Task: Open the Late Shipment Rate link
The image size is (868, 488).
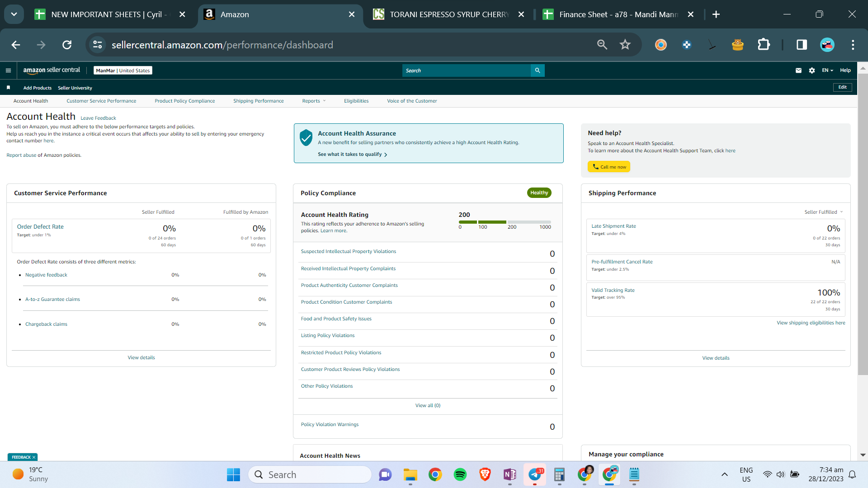Action: [x=613, y=226]
